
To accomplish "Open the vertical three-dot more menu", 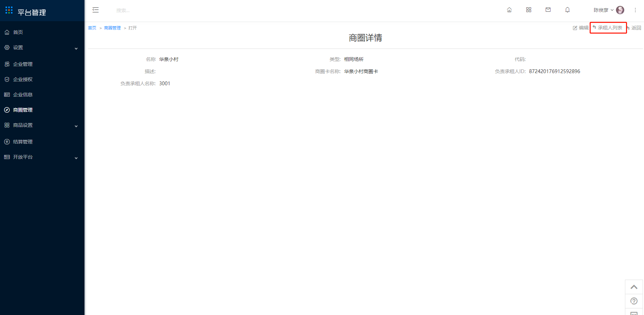I will (x=635, y=10).
